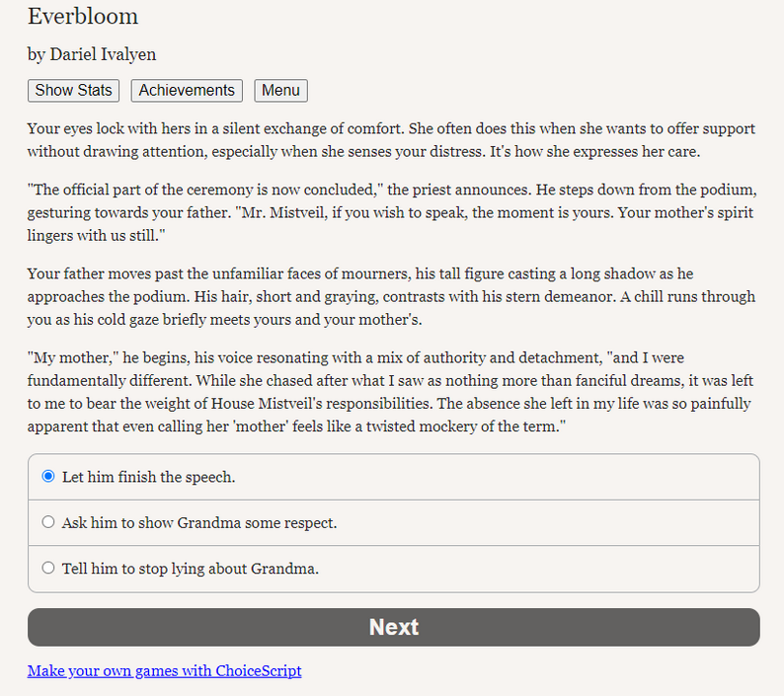784x696 pixels.
Task: Click the paragraph beginning 'Your eyes lock with hers'
Action: point(391,140)
